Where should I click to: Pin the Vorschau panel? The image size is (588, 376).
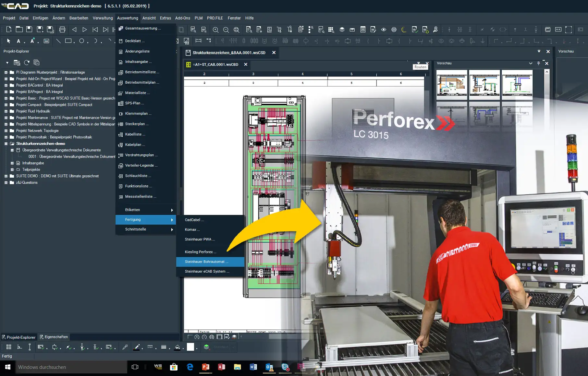pyautogui.click(x=539, y=63)
